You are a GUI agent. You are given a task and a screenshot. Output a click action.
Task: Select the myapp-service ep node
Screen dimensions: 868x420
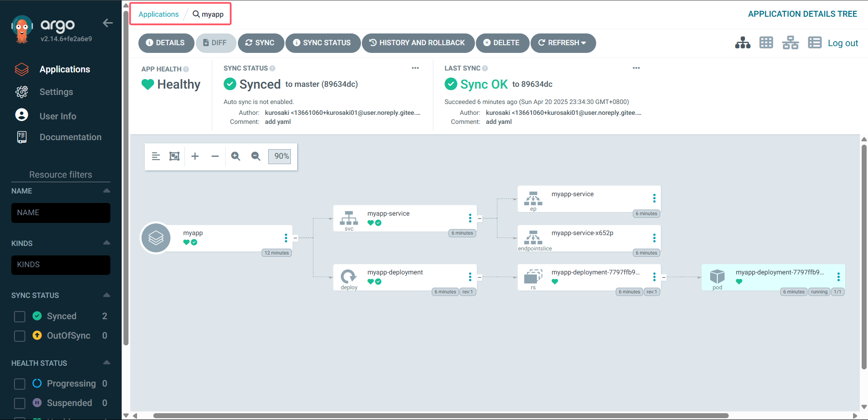point(589,199)
